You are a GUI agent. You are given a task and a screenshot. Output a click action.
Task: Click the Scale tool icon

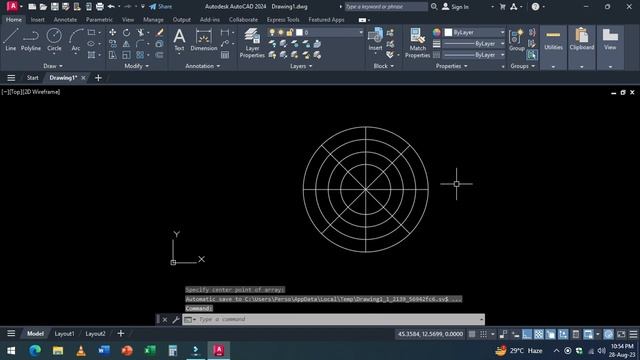tap(127, 55)
